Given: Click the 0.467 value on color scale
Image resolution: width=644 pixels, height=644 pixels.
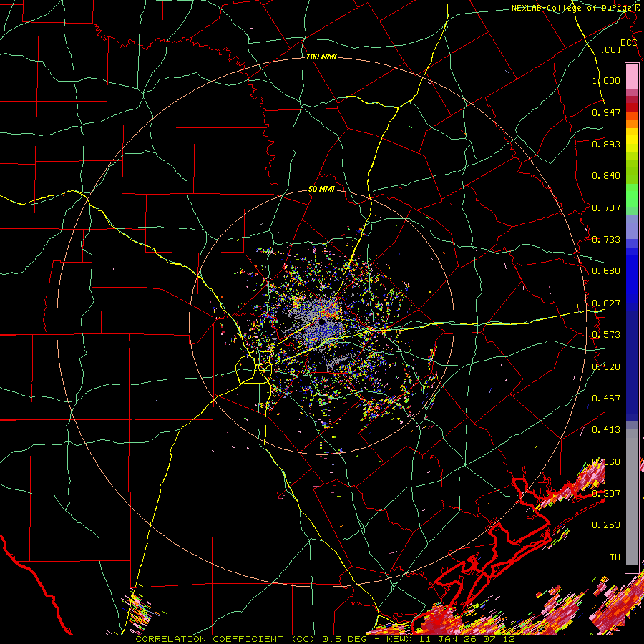Looking at the screenshot, I should [606, 399].
